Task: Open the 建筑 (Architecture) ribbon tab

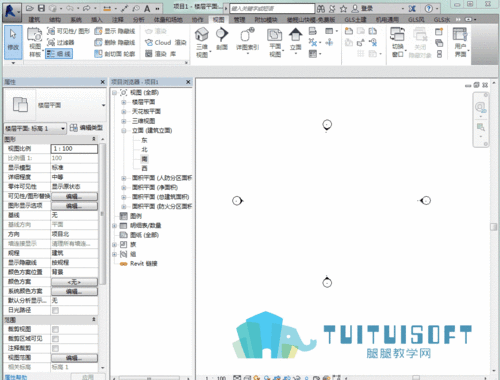Action: pyautogui.click(x=34, y=20)
